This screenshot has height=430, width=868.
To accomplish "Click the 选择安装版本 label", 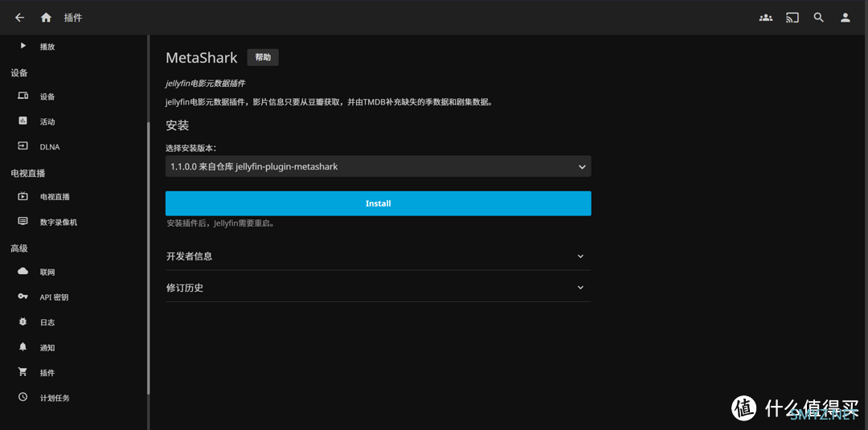I will tap(191, 149).
